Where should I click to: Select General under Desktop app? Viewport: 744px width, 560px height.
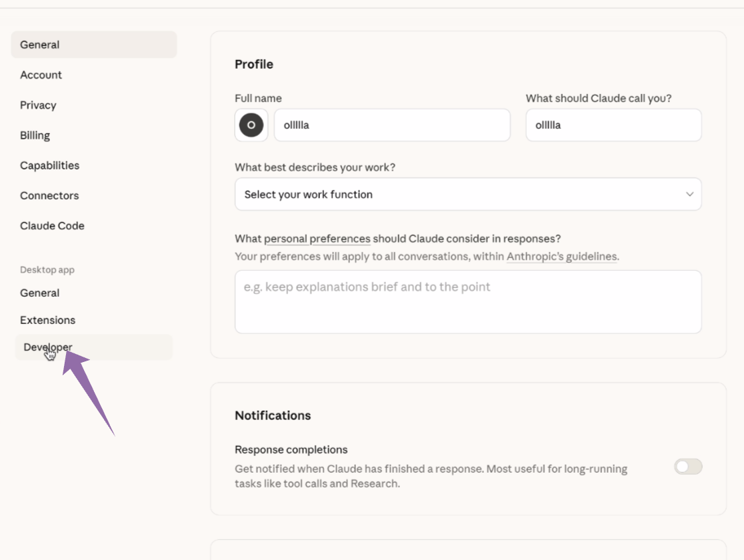click(x=40, y=293)
